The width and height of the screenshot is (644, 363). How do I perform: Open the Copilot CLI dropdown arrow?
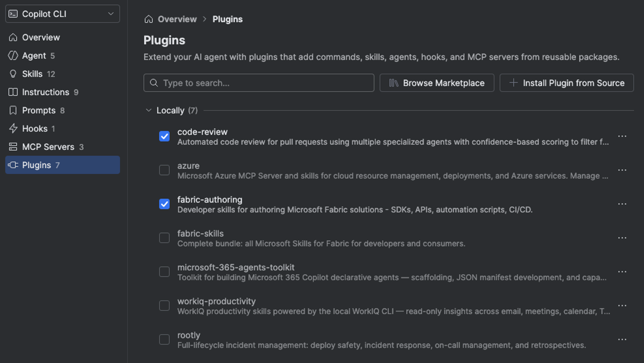click(111, 14)
